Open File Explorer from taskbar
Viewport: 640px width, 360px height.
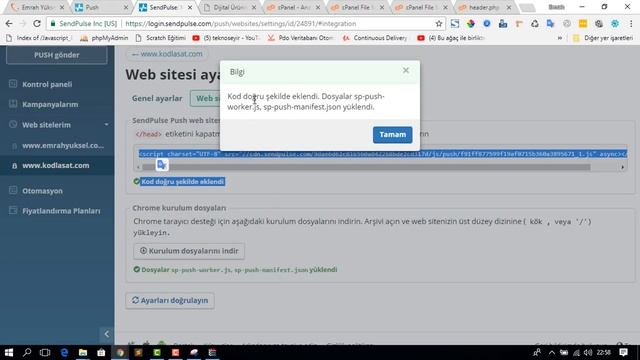click(x=83, y=352)
